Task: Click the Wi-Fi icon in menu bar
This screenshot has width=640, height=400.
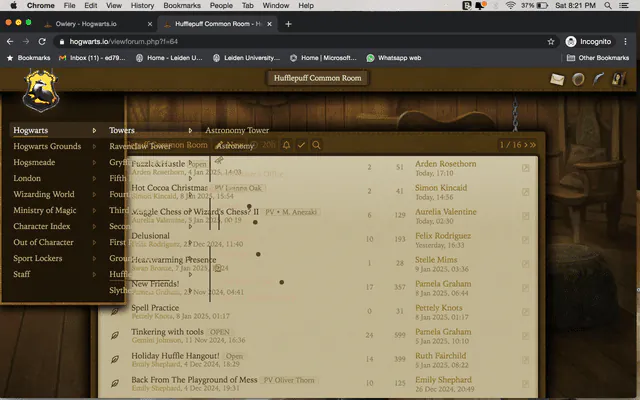Action: pyautogui.click(x=510, y=5)
